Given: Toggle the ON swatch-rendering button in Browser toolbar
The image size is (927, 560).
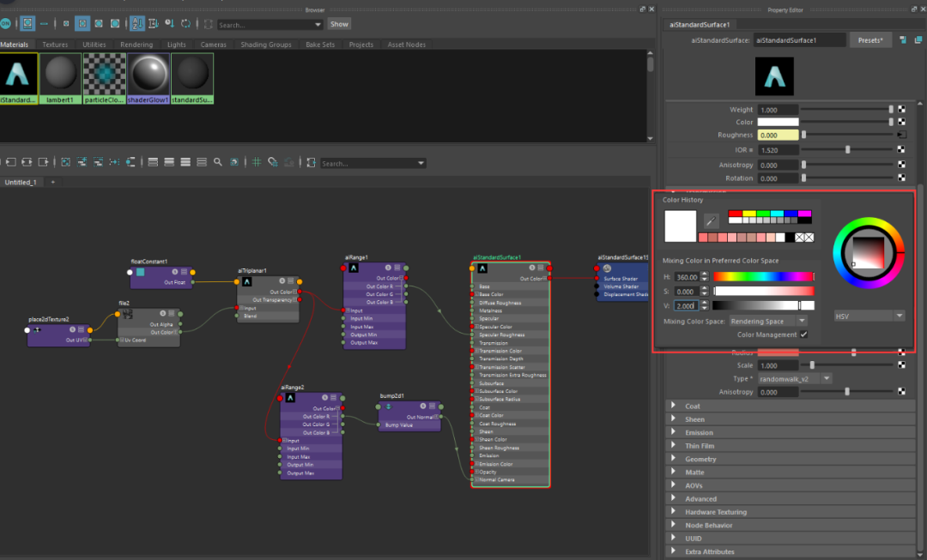Looking at the screenshot, I should coord(5,24).
